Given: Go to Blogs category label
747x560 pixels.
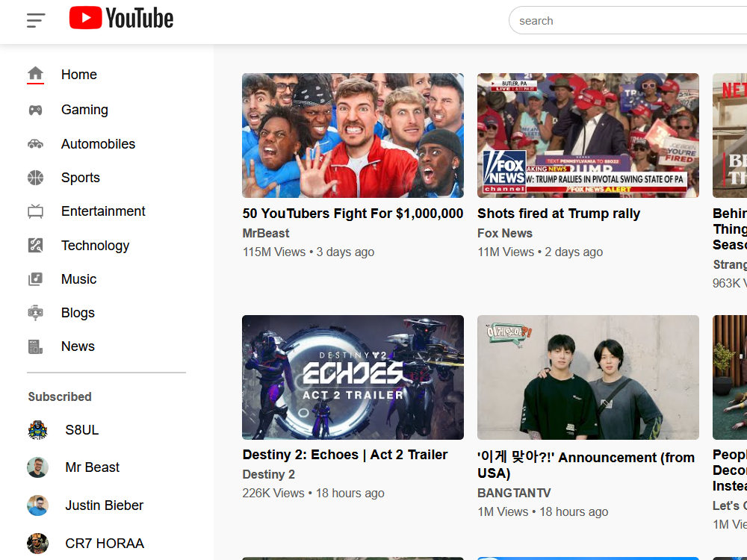Looking at the screenshot, I should pos(78,313).
